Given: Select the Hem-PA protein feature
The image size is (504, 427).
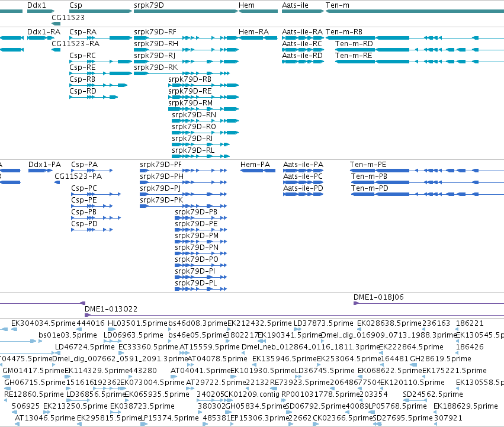Looking at the screenshot, I should pos(258,171).
